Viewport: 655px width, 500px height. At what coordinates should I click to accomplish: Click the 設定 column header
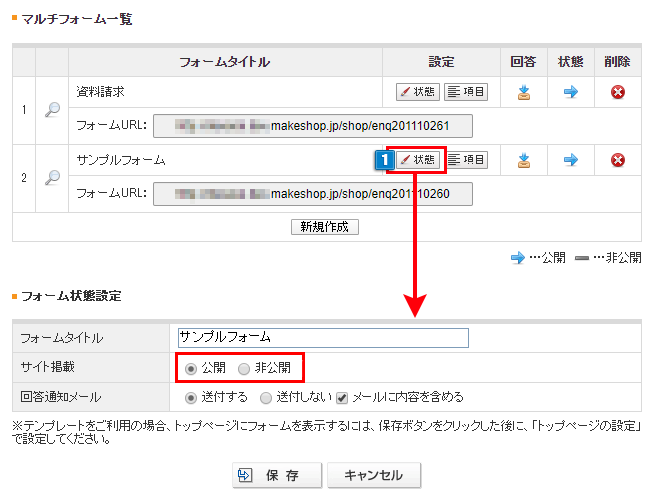point(441,62)
